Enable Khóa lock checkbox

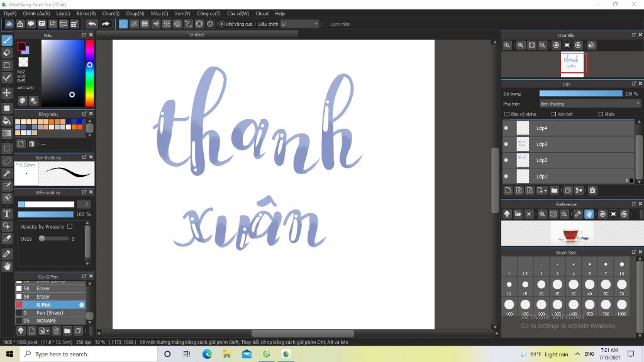coord(601,114)
